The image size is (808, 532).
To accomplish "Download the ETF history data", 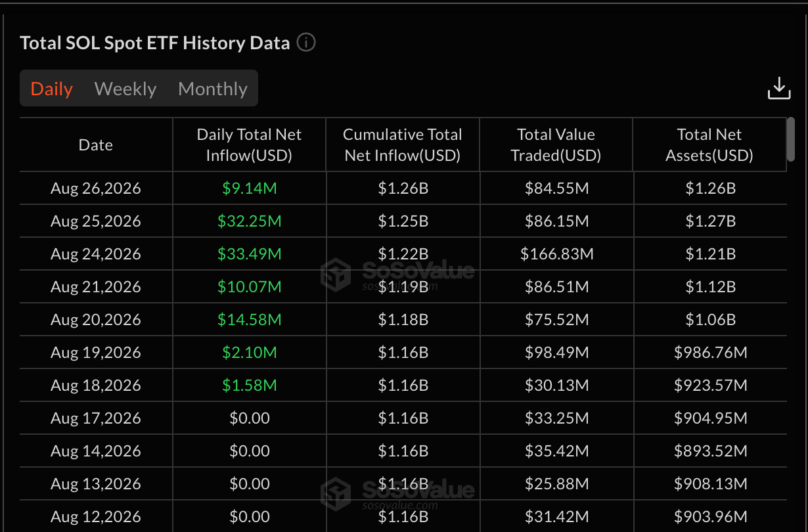I will click(x=779, y=89).
